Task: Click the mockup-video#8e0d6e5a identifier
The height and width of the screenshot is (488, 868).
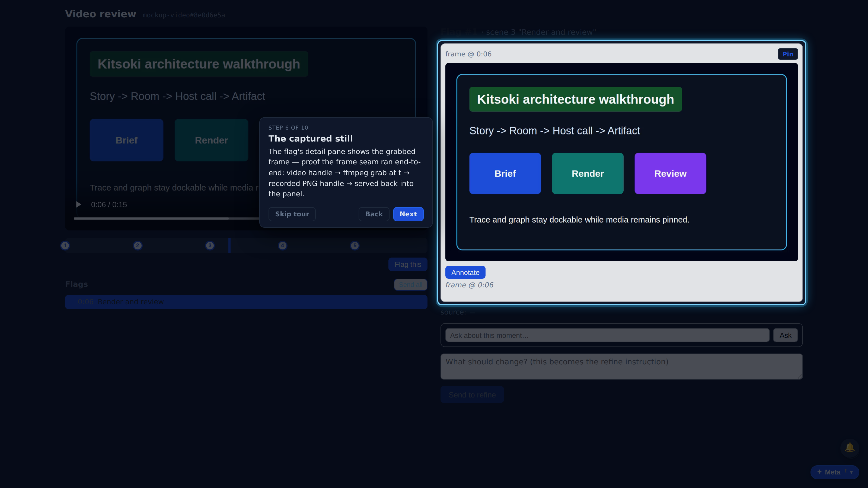Action: pyautogui.click(x=184, y=15)
